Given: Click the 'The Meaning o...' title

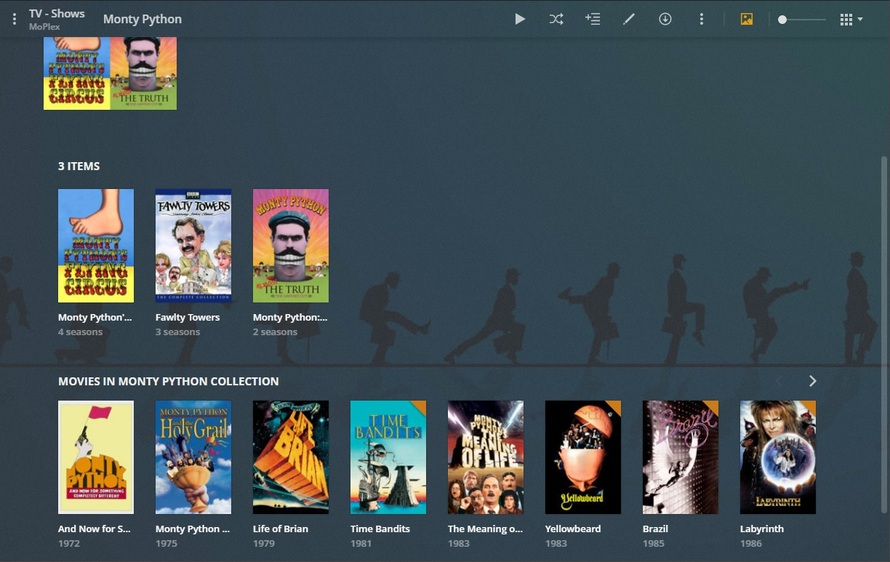Looking at the screenshot, I should [485, 529].
